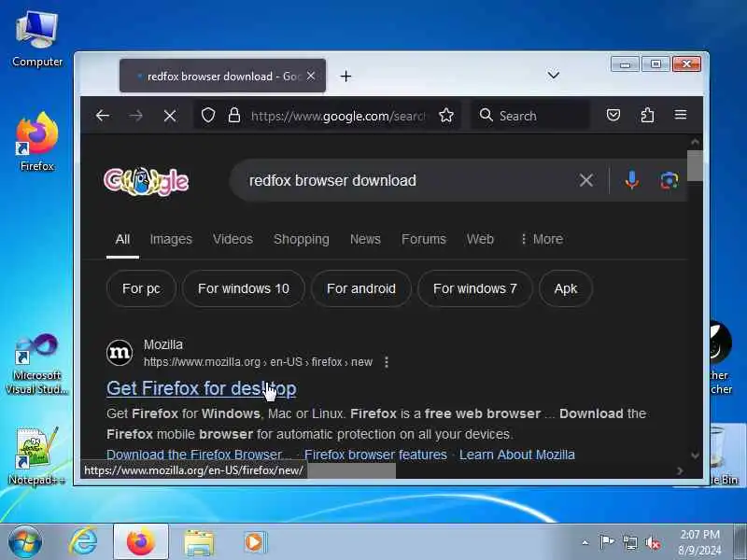Switch to Forums results tab
The image size is (747, 560).
[424, 239]
